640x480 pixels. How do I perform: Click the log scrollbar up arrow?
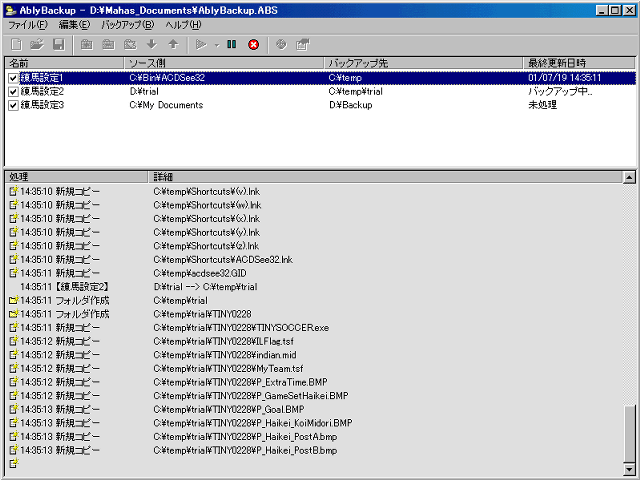[x=629, y=177]
